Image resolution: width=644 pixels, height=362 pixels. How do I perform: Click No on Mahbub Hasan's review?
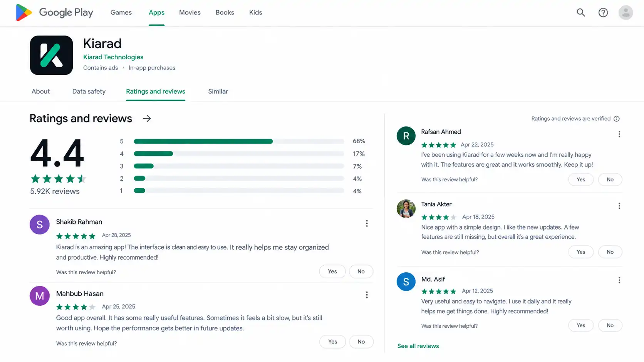361,342
